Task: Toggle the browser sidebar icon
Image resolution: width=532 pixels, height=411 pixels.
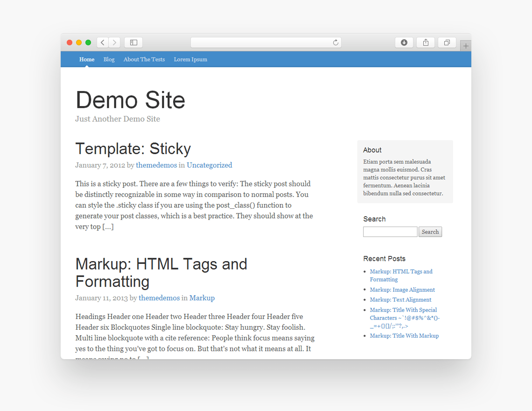Action: pyautogui.click(x=133, y=42)
